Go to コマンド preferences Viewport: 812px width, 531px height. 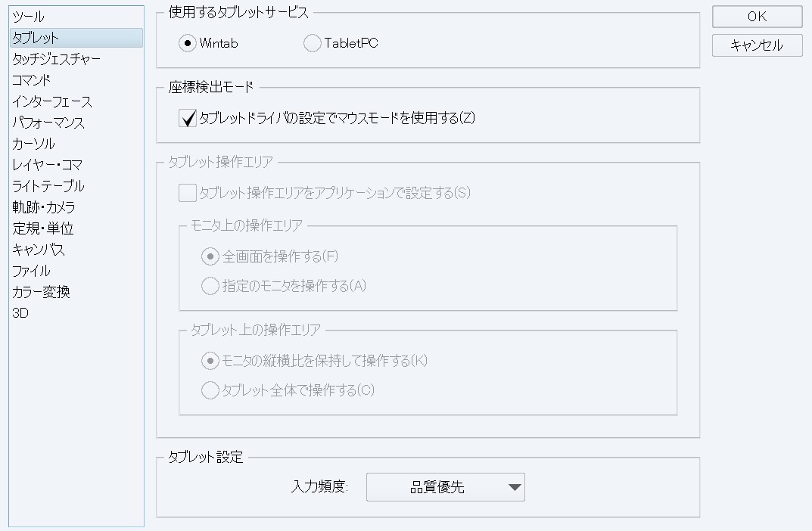point(32,80)
